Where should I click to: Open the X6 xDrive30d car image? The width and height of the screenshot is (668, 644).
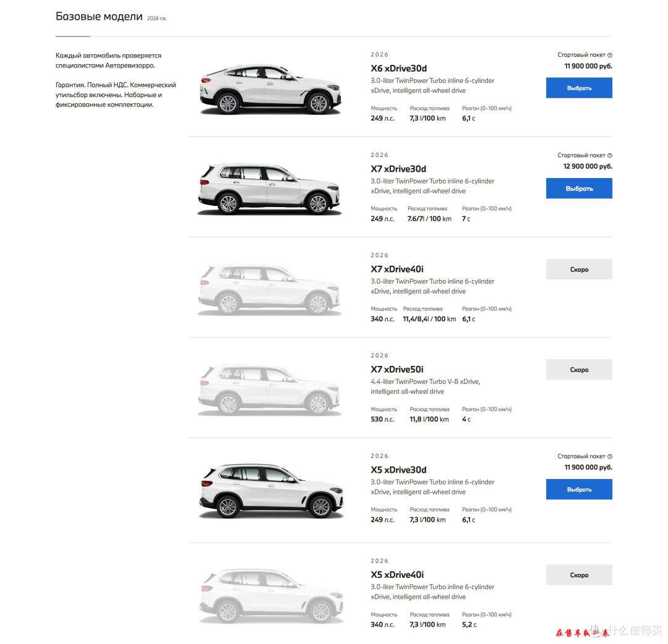(x=270, y=90)
